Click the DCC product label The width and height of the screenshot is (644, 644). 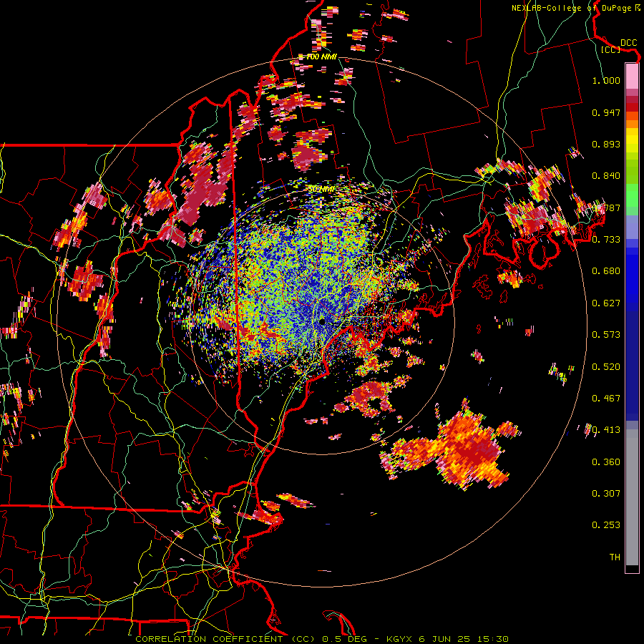click(x=628, y=43)
